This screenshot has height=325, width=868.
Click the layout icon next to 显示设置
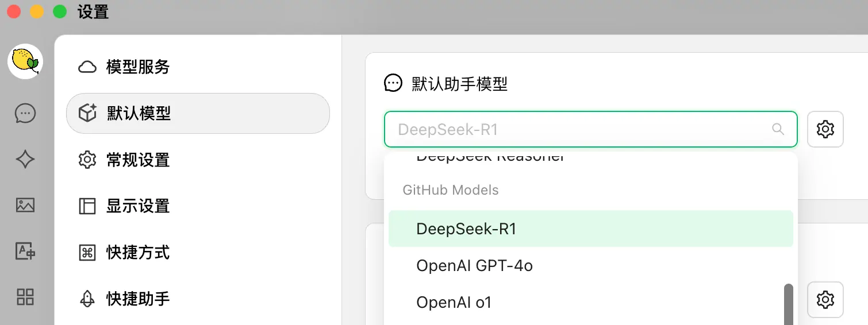click(87, 206)
